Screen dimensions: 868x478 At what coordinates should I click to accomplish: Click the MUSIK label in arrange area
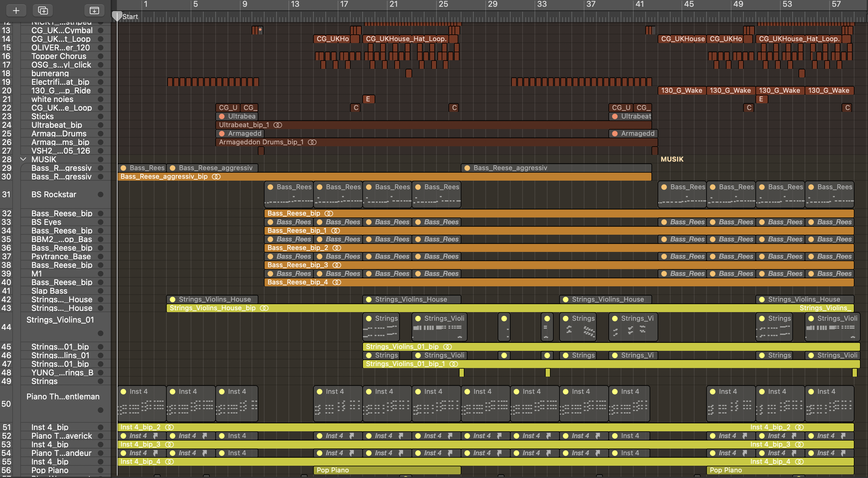pos(671,159)
